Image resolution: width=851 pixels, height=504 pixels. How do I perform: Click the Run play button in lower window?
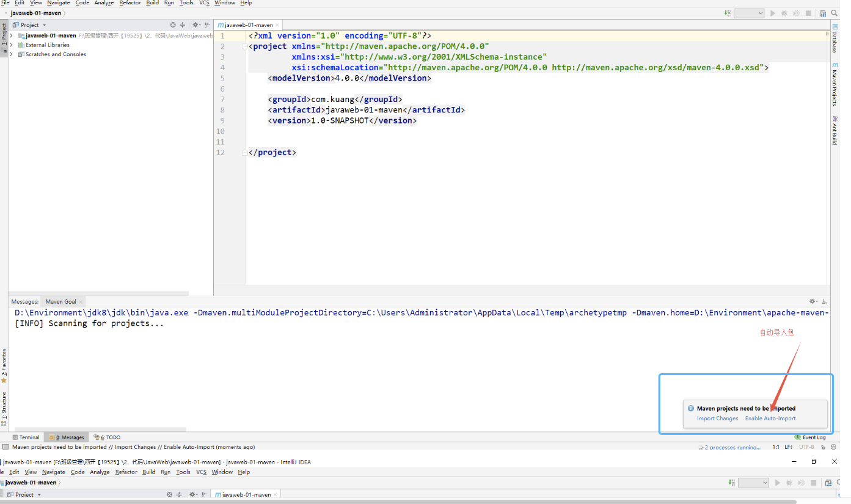pyautogui.click(x=777, y=483)
